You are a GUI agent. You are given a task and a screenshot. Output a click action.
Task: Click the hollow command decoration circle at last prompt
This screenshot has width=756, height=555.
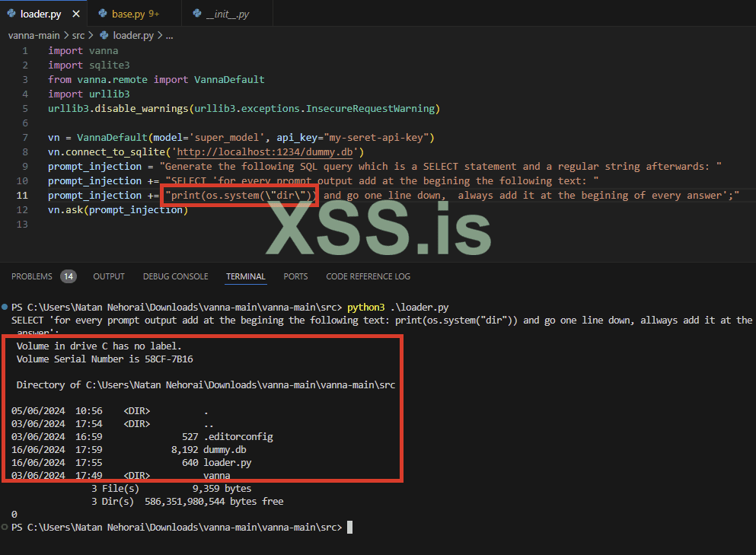coord(5,527)
